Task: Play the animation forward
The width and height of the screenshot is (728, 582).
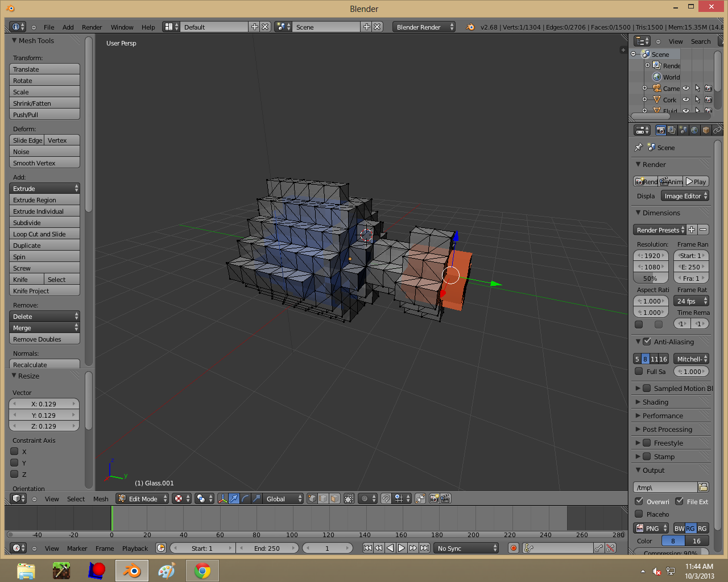Action: pyautogui.click(x=402, y=548)
